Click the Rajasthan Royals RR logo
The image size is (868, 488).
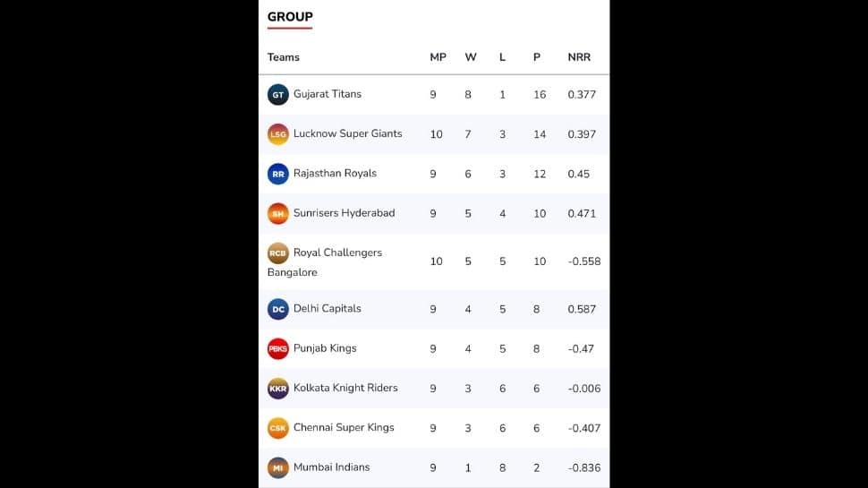coord(278,174)
